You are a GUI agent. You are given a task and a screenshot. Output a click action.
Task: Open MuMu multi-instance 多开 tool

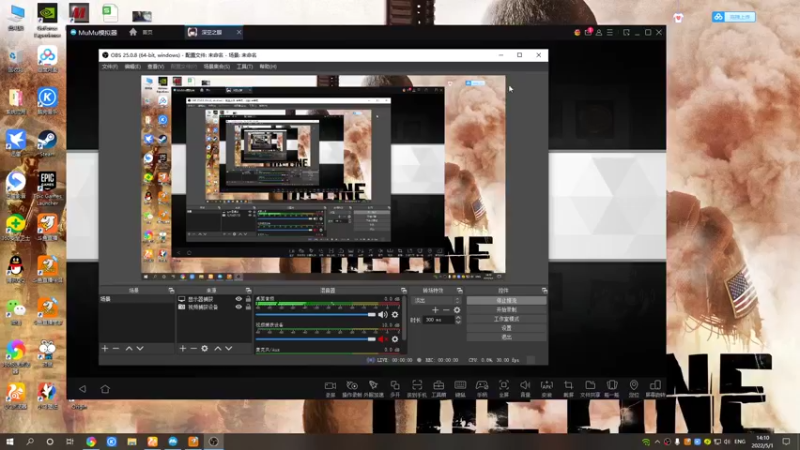click(395, 388)
